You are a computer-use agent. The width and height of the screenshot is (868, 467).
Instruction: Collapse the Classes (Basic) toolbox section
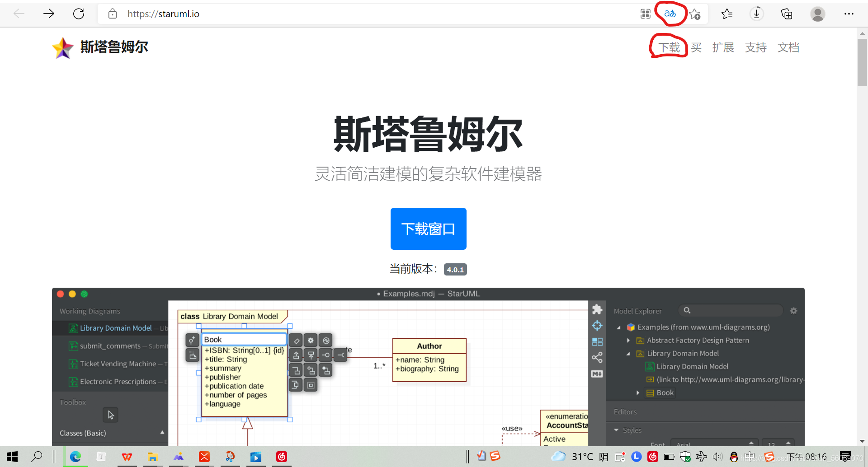click(162, 433)
